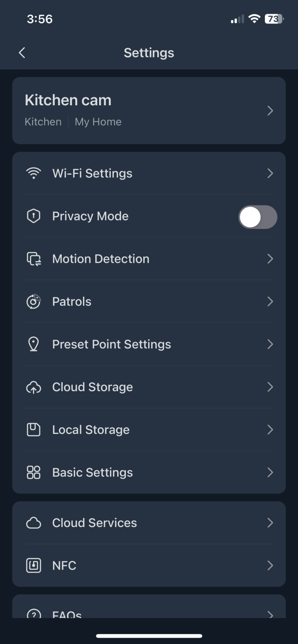Viewport: 298px width, 644px height.
Task: Open Wi-Fi Settings via its chevron
Action: click(x=270, y=173)
